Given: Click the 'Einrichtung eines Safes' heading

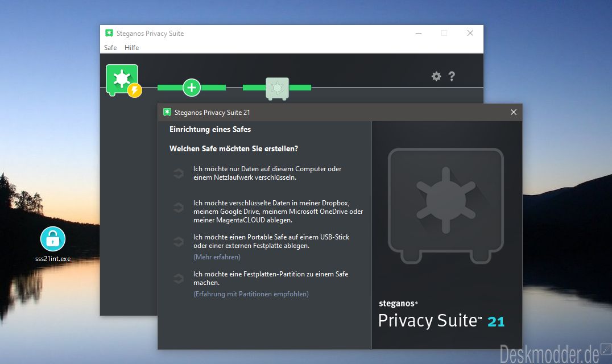Looking at the screenshot, I should coord(210,130).
